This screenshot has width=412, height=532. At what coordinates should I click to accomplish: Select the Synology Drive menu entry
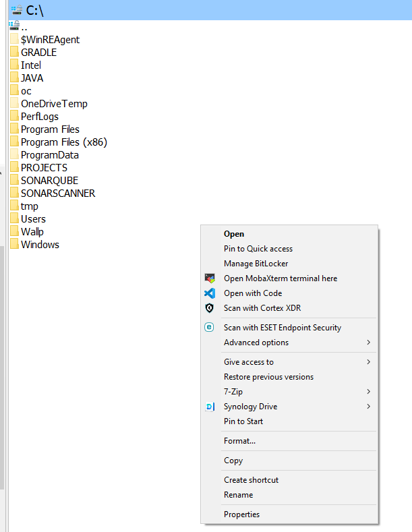click(289, 407)
